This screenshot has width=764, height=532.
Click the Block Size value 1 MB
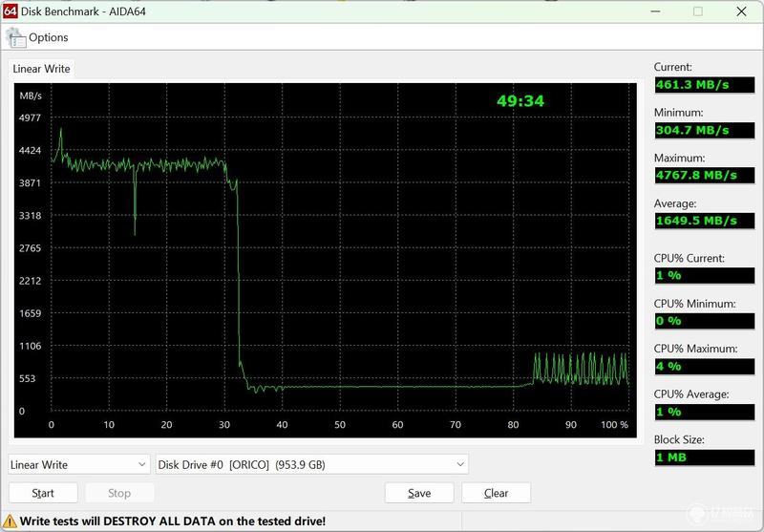click(705, 458)
